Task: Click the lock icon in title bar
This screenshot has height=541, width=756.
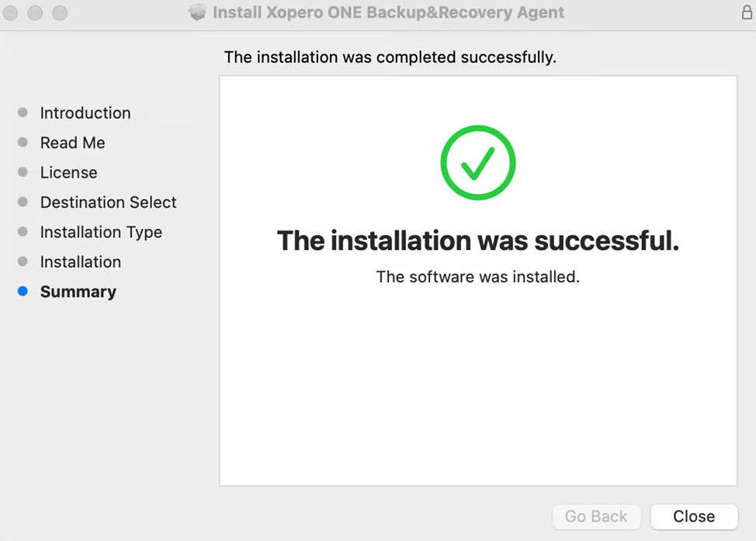Action: (x=747, y=12)
